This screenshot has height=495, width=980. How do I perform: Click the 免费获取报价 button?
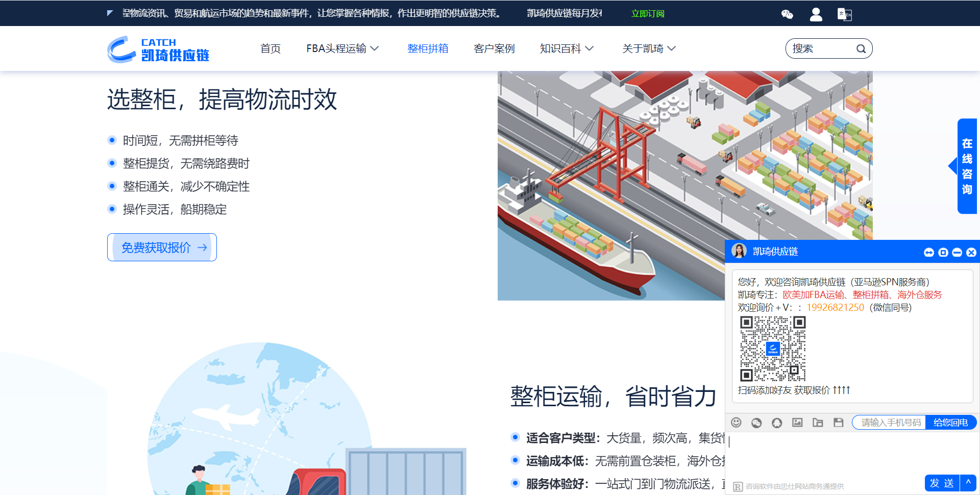pos(162,247)
